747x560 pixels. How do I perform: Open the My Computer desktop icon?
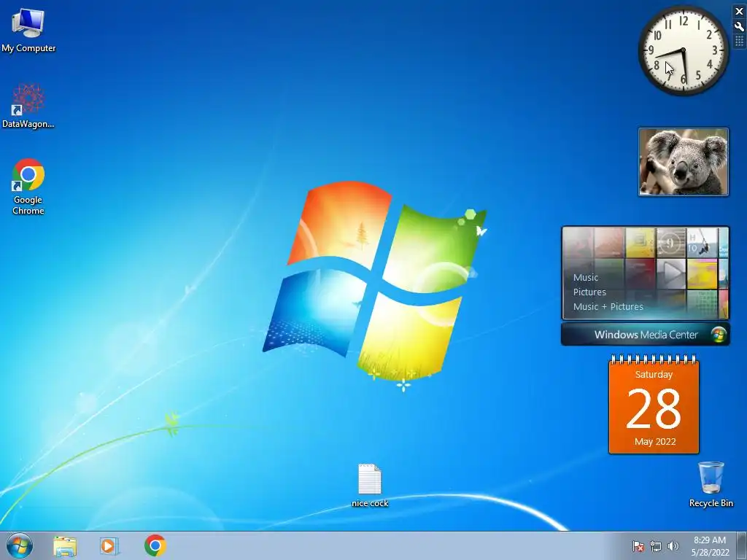[x=28, y=30]
